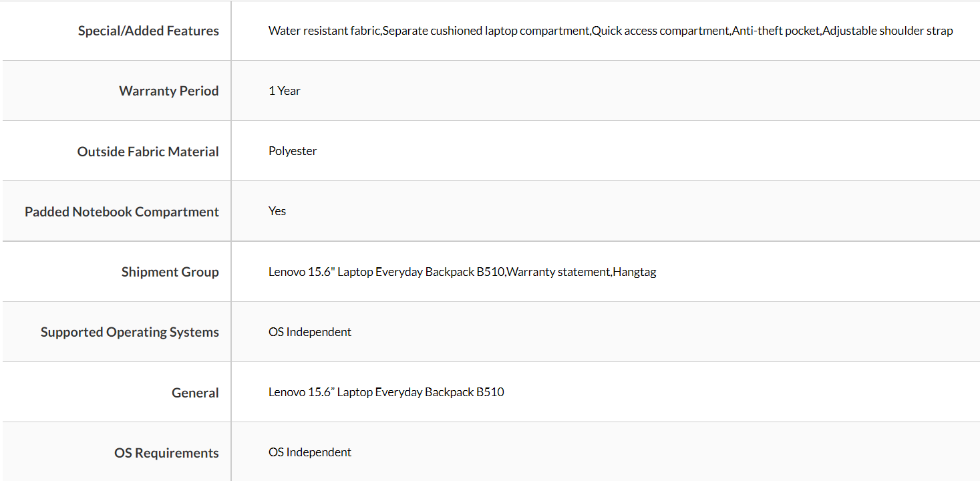Click the Special/Added Features row label
The height and width of the screenshot is (481, 980).
coord(148,31)
